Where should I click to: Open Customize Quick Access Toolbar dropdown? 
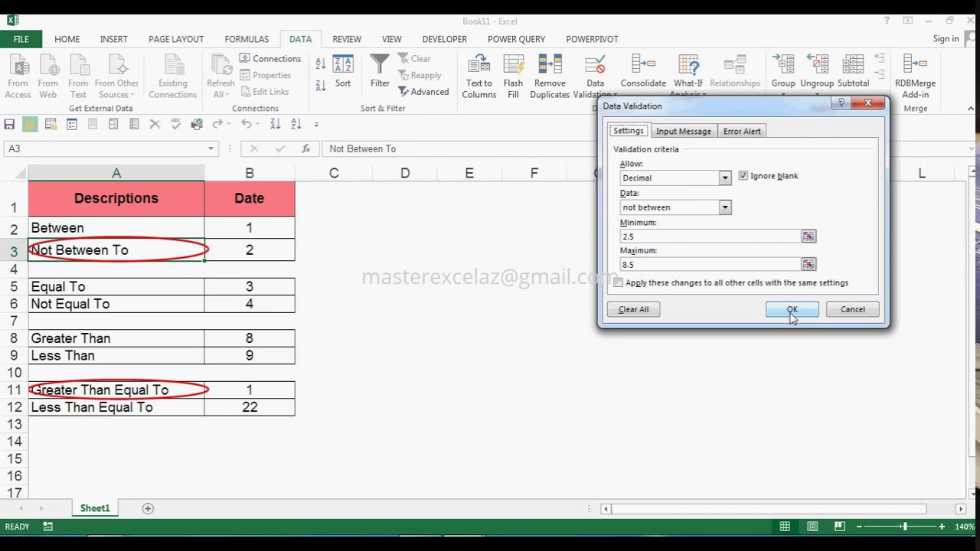(x=316, y=124)
